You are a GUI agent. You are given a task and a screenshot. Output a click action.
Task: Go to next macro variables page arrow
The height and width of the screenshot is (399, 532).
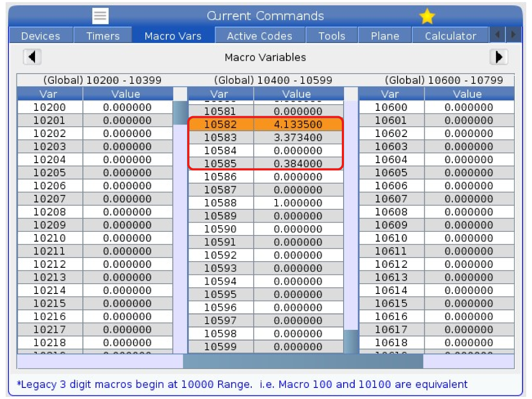(499, 57)
